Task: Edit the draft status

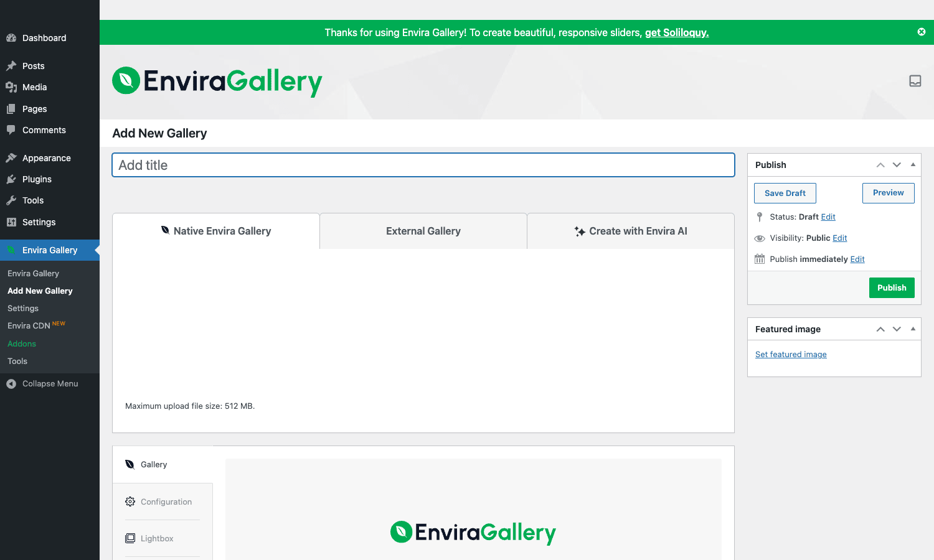Action: [x=828, y=217]
